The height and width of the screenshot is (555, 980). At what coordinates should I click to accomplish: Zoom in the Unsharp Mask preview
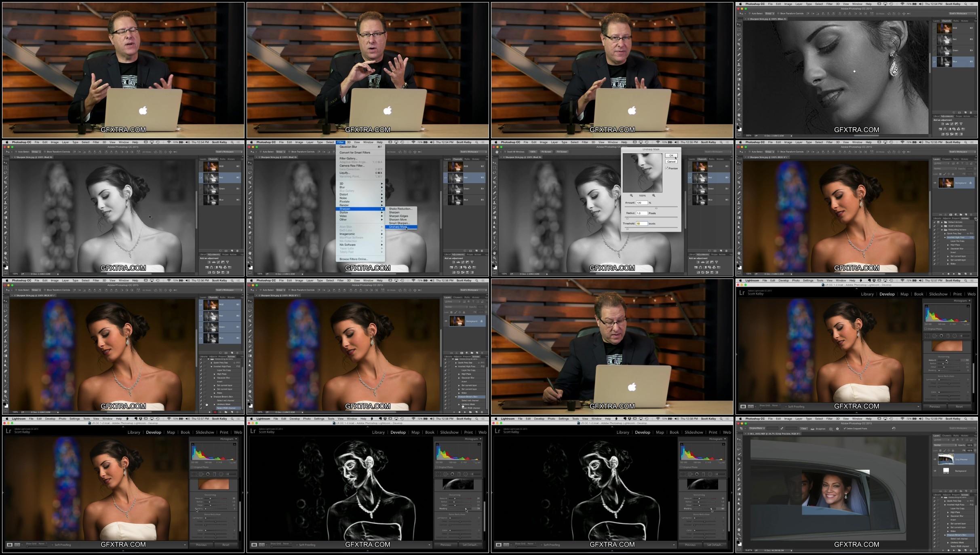pos(653,196)
